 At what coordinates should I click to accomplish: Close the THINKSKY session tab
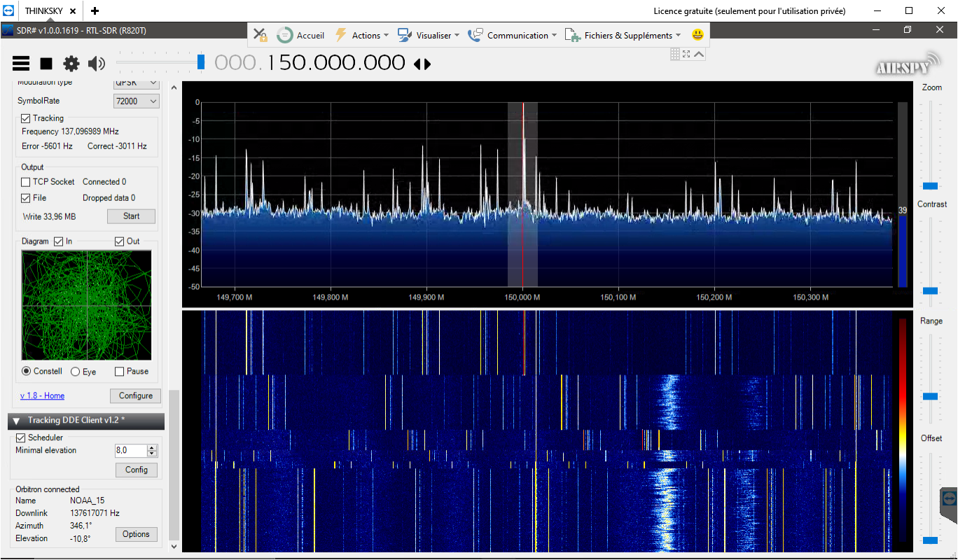[x=73, y=11]
